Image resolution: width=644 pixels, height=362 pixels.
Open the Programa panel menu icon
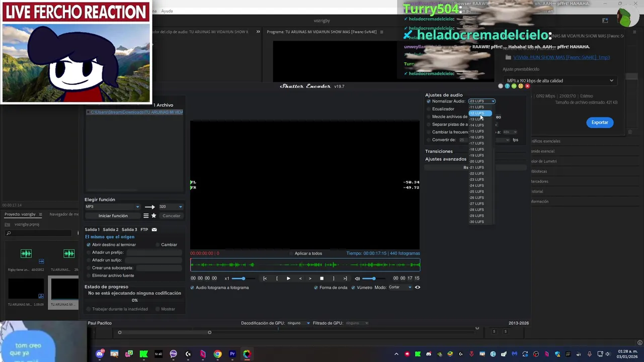click(x=381, y=32)
